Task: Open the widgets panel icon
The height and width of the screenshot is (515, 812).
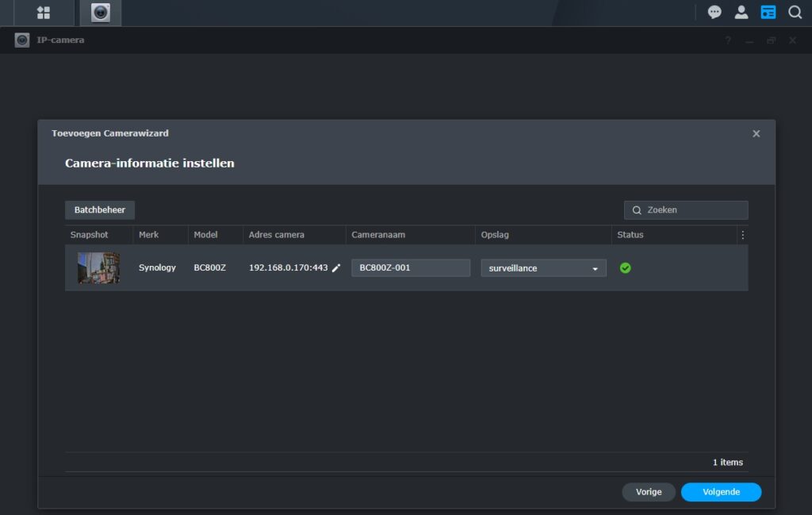Action: point(768,13)
